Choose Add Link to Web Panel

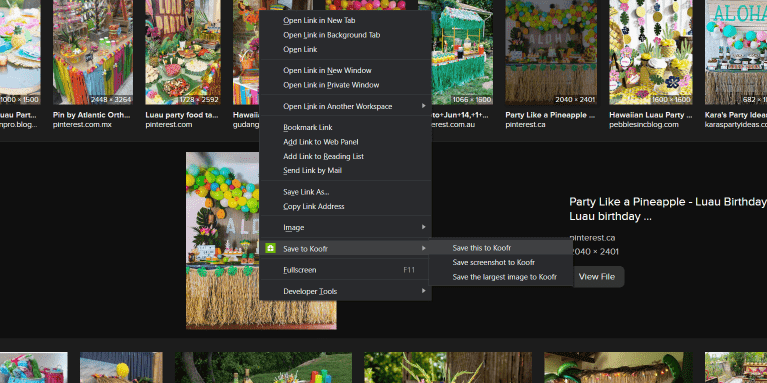click(x=345, y=142)
